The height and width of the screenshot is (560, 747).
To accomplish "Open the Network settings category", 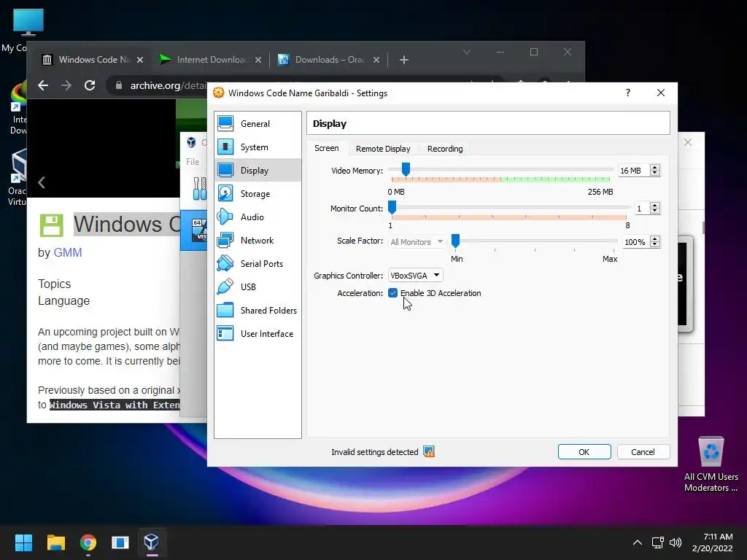I will (x=258, y=241).
